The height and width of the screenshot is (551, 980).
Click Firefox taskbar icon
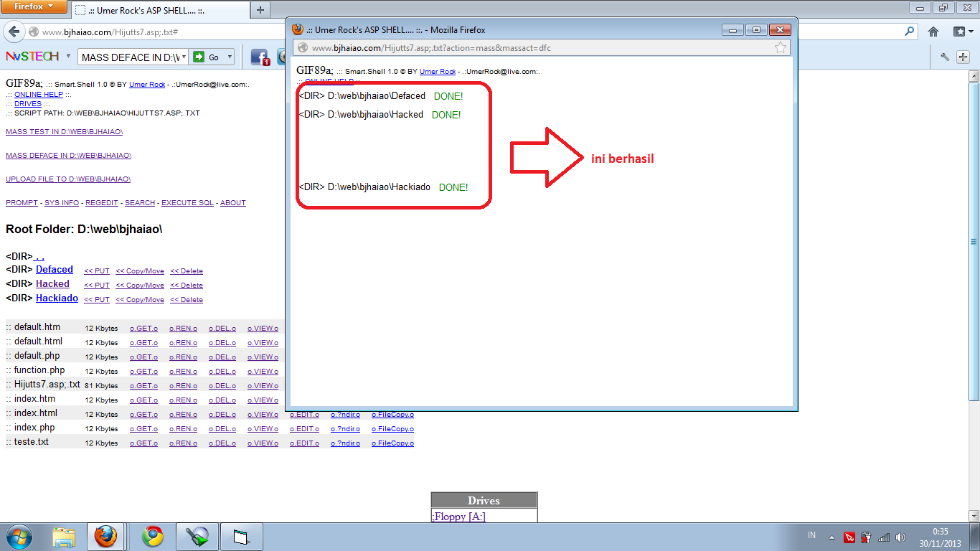[x=105, y=537]
